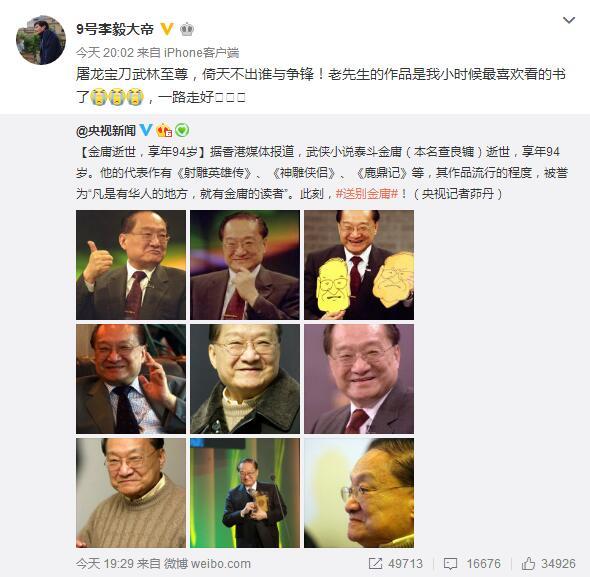
Task: Open the stage award ceremony photo
Action: click(x=245, y=493)
